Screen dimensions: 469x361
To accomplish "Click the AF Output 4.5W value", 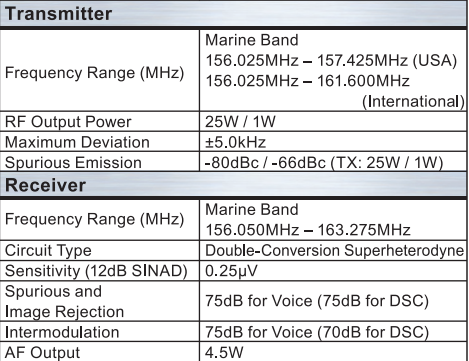I will point(224,352).
